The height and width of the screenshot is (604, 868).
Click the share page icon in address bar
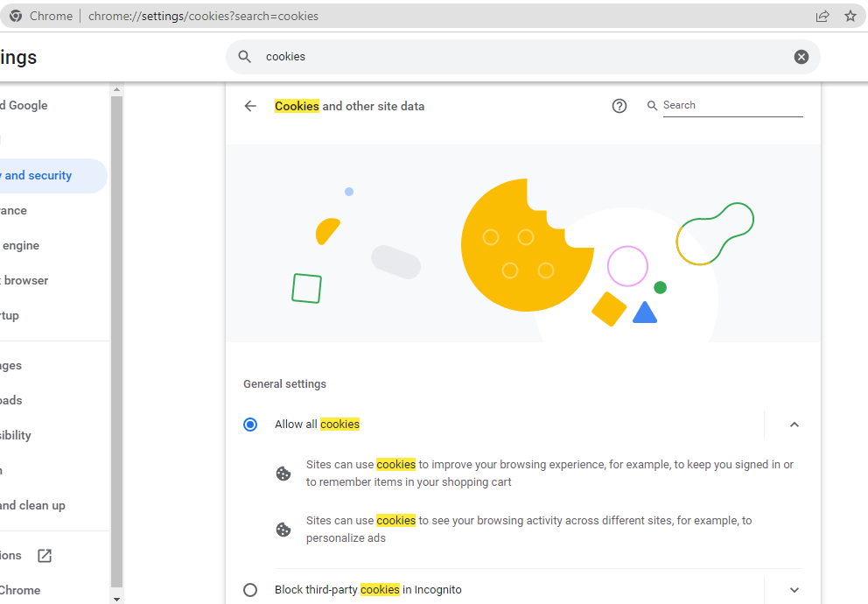tap(822, 16)
